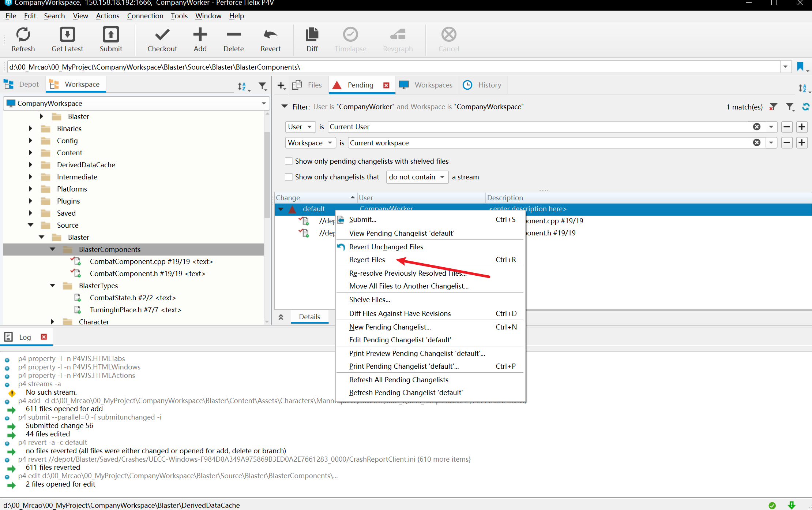Switch to the Depot tab
The height and width of the screenshot is (510, 812).
[x=22, y=85]
